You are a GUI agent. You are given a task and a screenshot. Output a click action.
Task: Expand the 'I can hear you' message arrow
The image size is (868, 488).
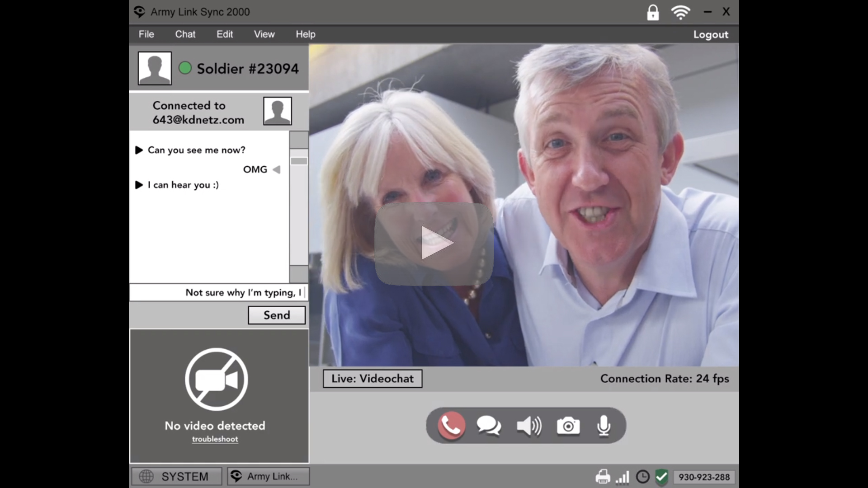(x=139, y=185)
